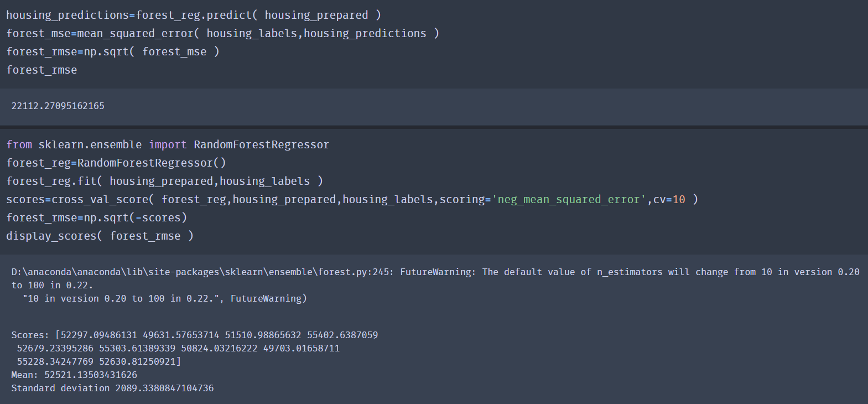The height and width of the screenshot is (404, 868).
Task: Click the 'forest_rmse=np.sqrt( forest_mse )' line
Action: (x=113, y=52)
